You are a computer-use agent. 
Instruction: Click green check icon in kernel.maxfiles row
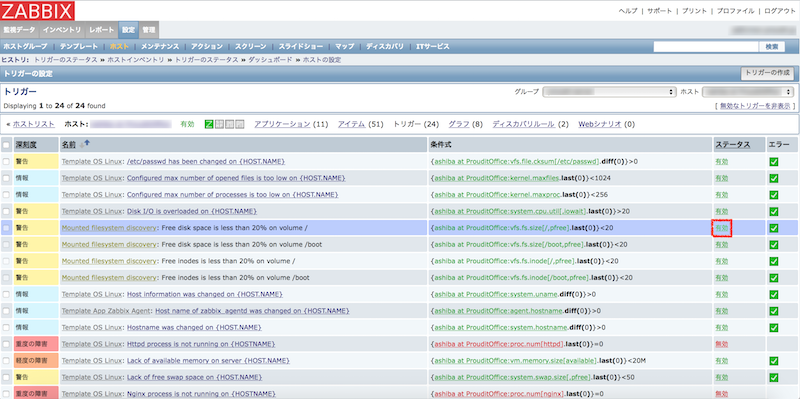pos(774,178)
